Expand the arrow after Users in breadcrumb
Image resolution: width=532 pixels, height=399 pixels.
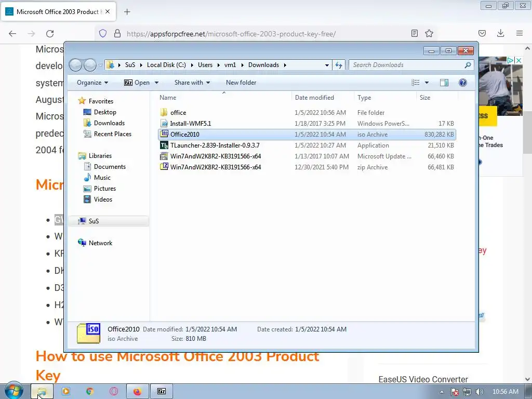point(219,65)
